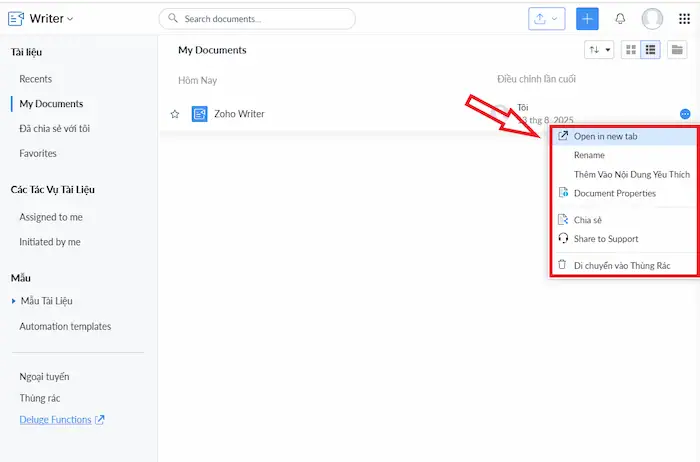Expand Mẫu Tài Liệu tree item
This screenshot has width=700, height=462.
14,301
